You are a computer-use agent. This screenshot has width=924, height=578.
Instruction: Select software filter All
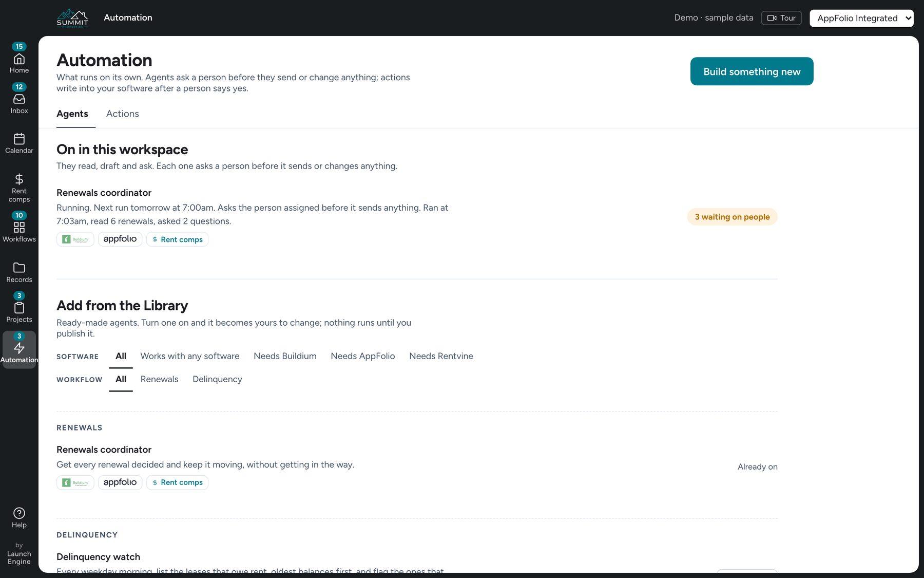pyautogui.click(x=121, y=356)
